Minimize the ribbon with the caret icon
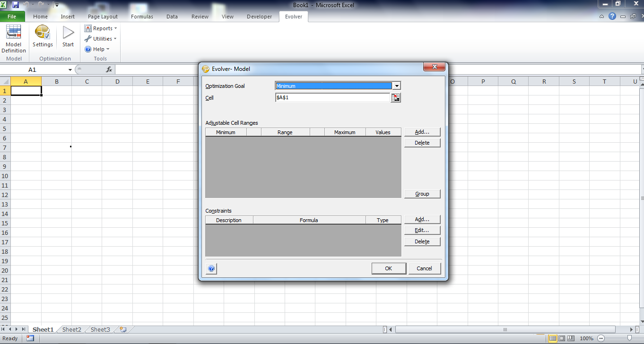644x344 pixels. [x=601, y=17]
